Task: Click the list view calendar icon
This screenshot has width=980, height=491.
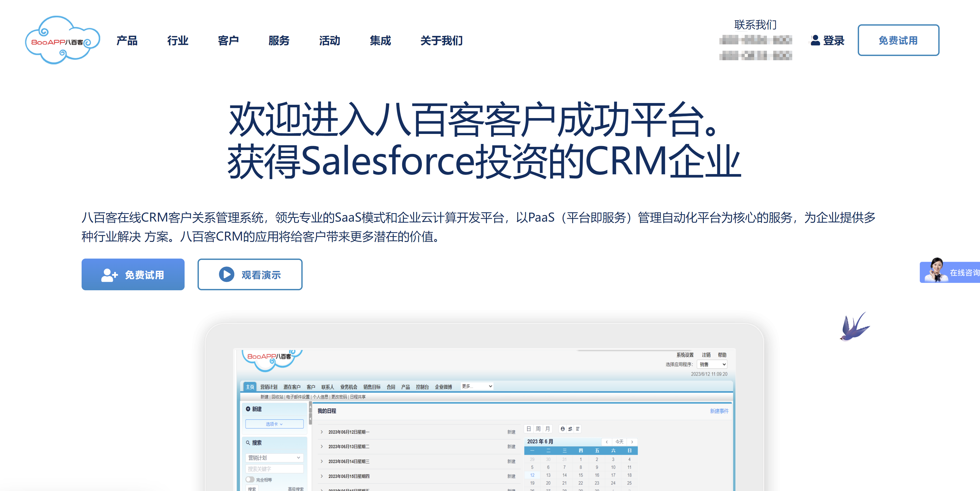Action: 578,429
